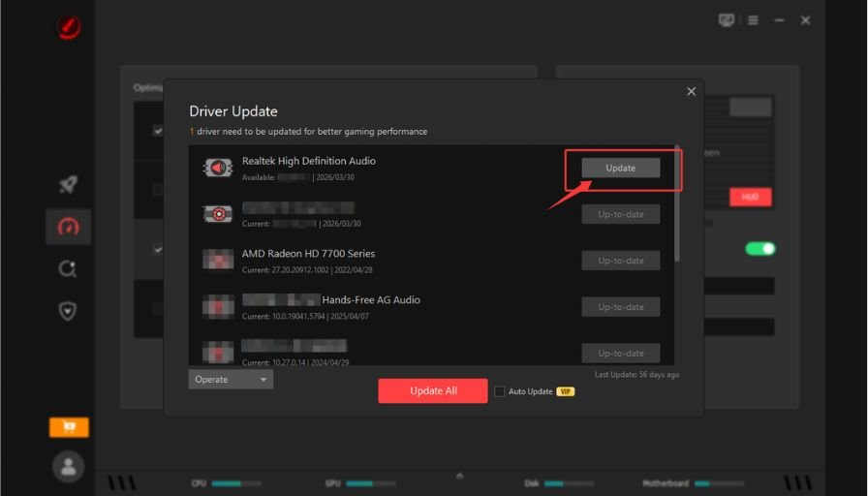This screenshot has height=496, width=868.
Task: Select the Hands-Free AG Audio text
Action: (371, 300)
